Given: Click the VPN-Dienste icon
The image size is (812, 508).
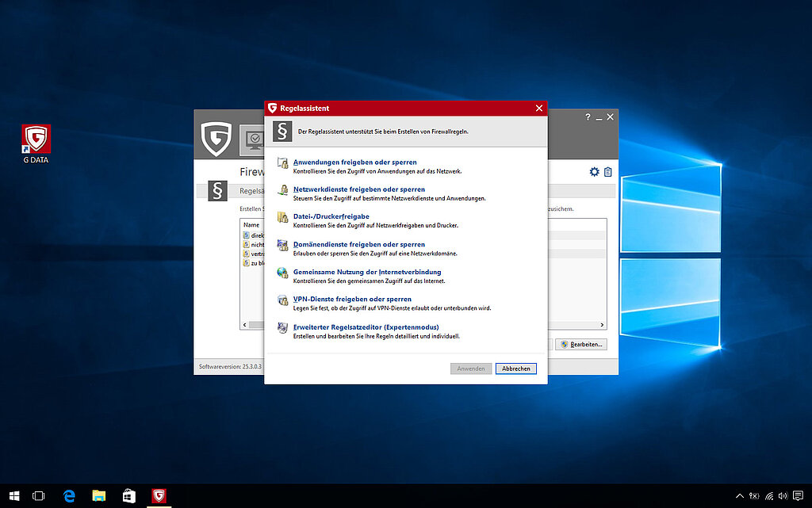Looking at the screenshot, I should [x=282, y=300].
